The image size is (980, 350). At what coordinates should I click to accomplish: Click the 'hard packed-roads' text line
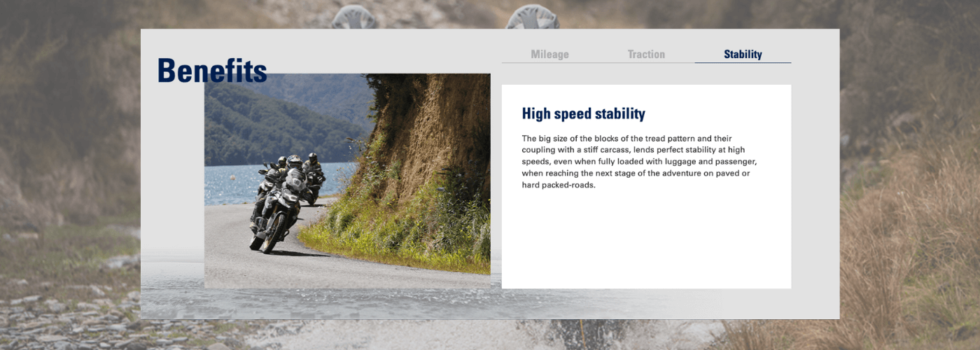[x=558, y=185]
